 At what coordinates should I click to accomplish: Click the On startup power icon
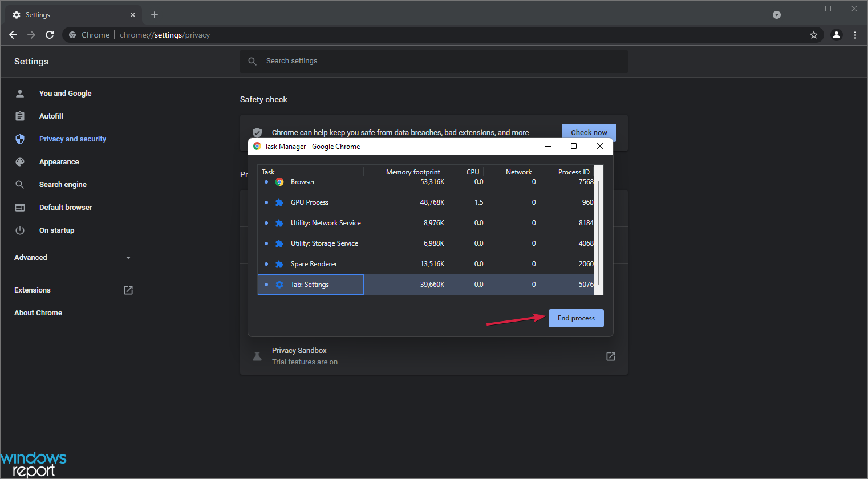pos(20,230)
